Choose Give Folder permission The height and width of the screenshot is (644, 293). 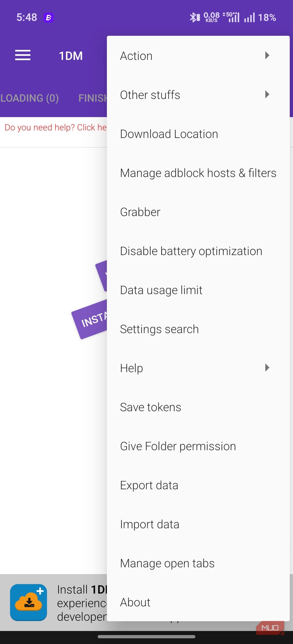pyautogui.click(x=198, y=446)
